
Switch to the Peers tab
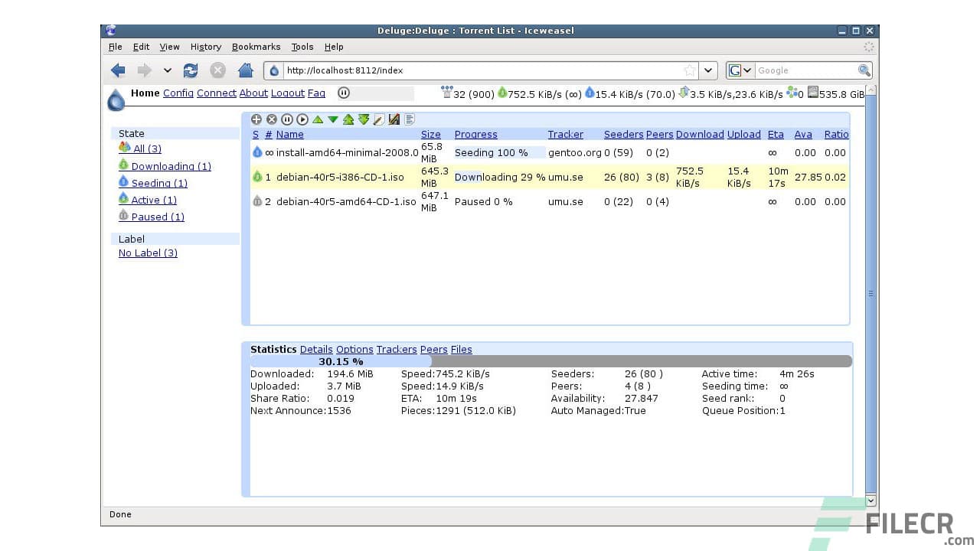pos(433,349)
